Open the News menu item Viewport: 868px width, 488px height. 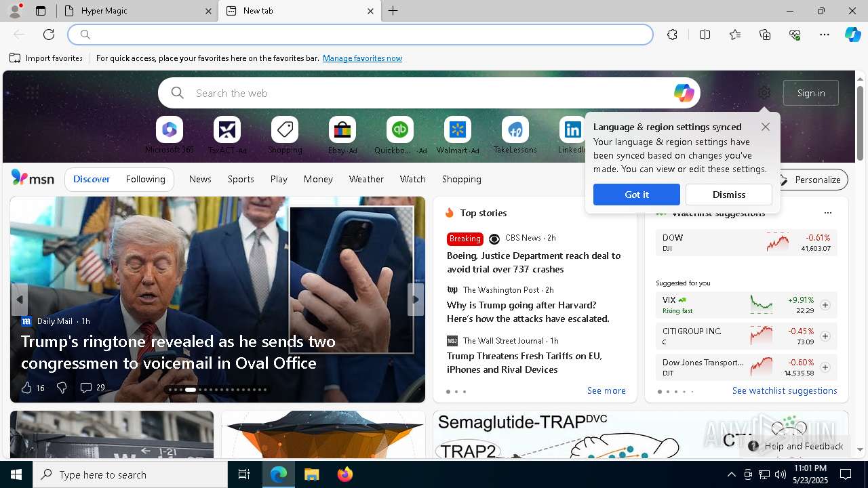[200, 180]
